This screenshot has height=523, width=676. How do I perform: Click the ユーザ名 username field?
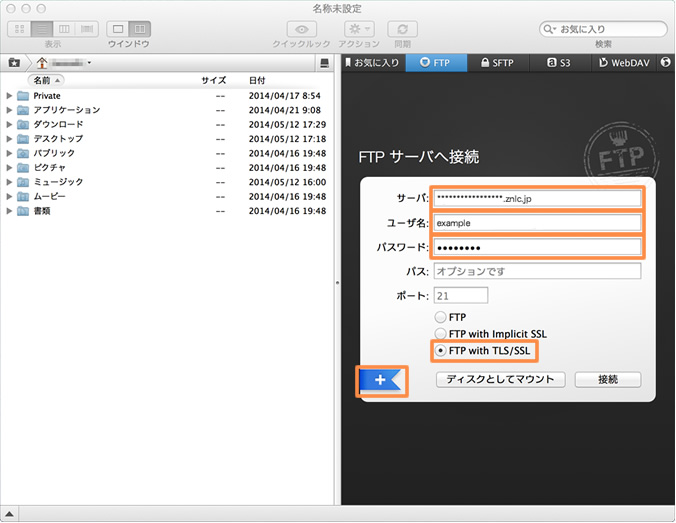point(537,223)
